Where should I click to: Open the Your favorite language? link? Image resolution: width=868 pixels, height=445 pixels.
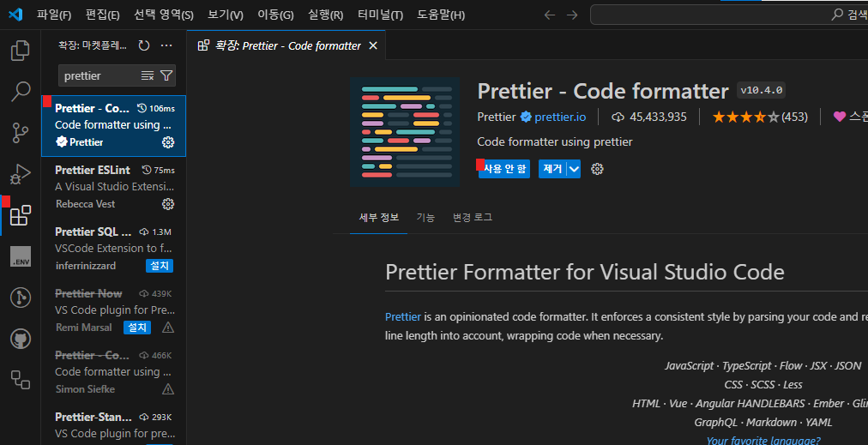pos(763,441)
